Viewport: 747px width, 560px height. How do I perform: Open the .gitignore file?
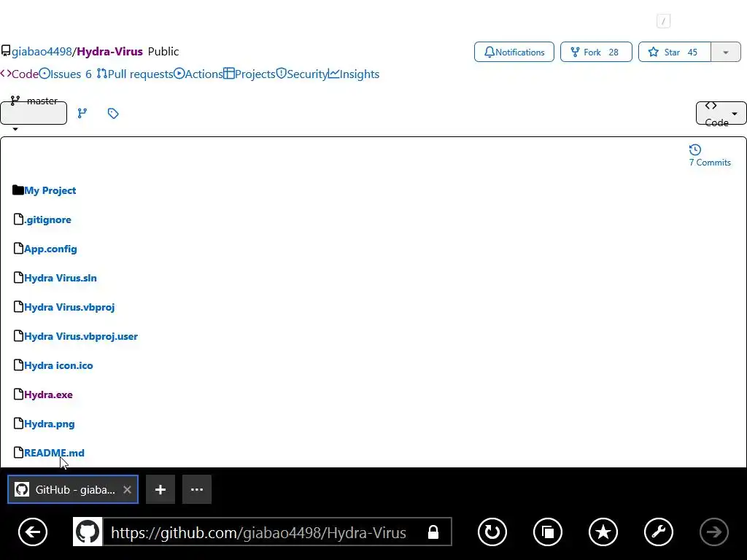(x=47, y=219)
